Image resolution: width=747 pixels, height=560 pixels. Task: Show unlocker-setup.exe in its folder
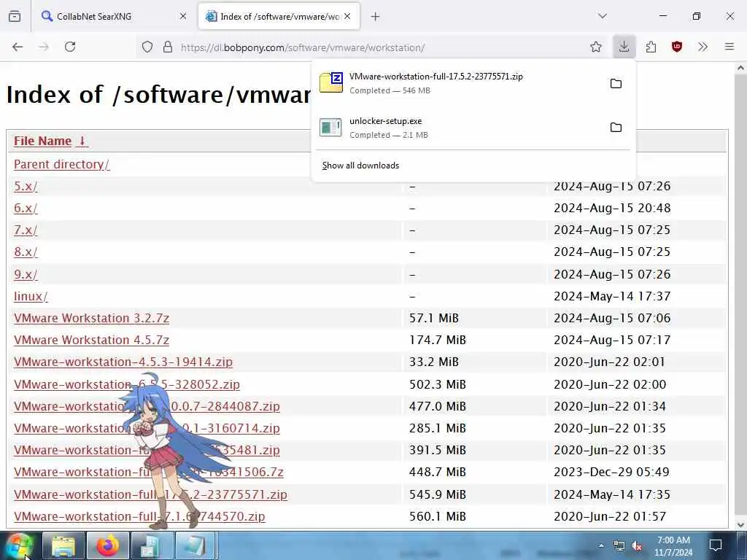[x=616, y=128]
